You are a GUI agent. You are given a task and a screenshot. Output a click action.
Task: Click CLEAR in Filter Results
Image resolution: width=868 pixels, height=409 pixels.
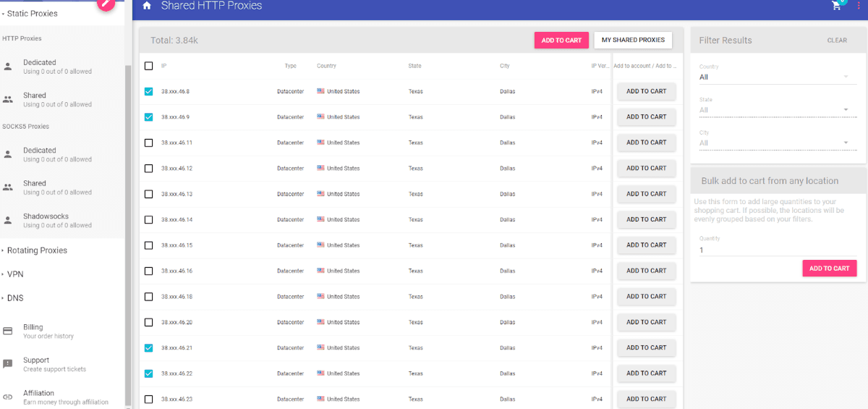[837, 41]
